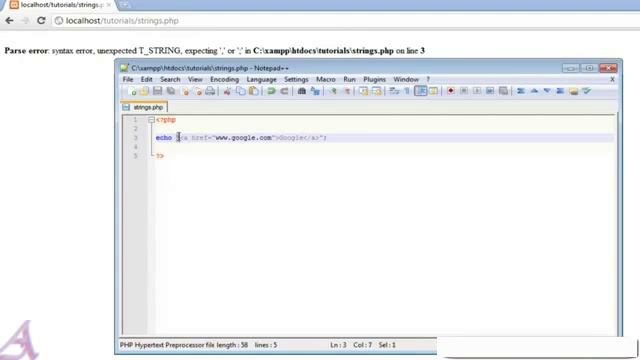Click the browser Back arrow
640x360 pixels.
pos(9,20)
